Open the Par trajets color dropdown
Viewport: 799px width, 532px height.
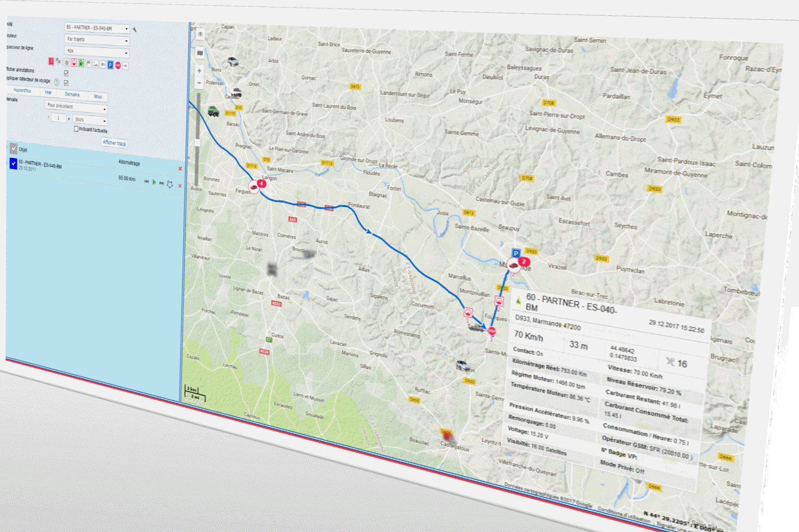tap(97, 40)
